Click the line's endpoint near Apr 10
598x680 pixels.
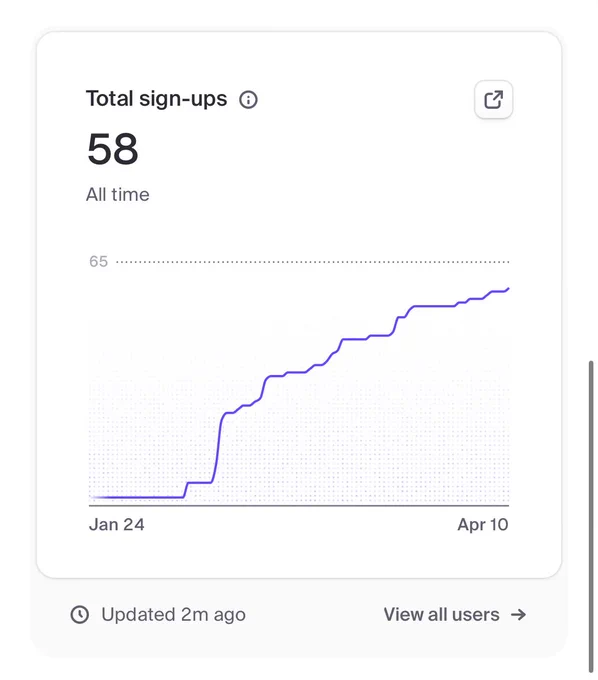pyautogui.click(x=508, y=289)
